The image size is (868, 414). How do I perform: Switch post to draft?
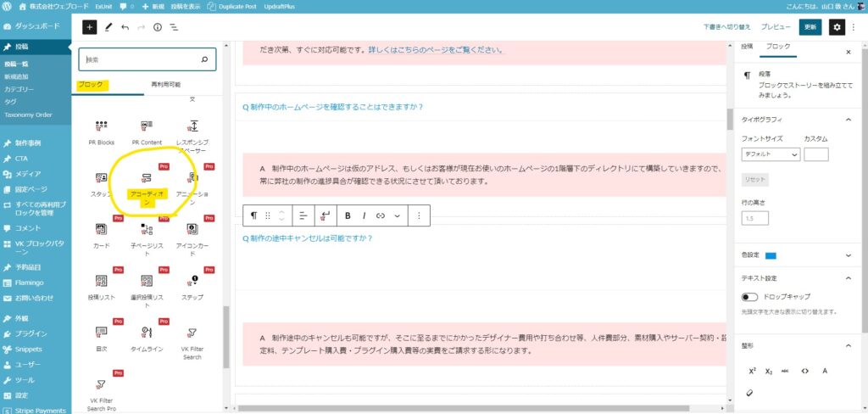(726, 27)
